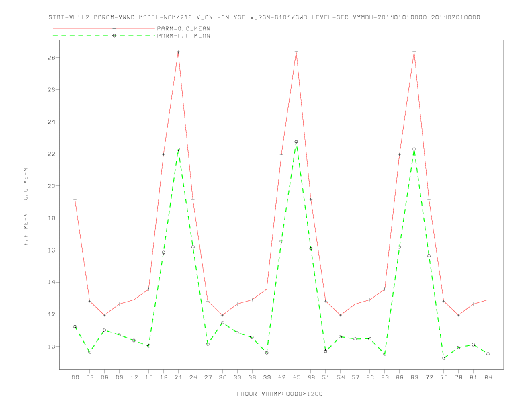Click x-axis tick label 75
The height and width of the screenshot is (411, 532).
pos(444,377)
